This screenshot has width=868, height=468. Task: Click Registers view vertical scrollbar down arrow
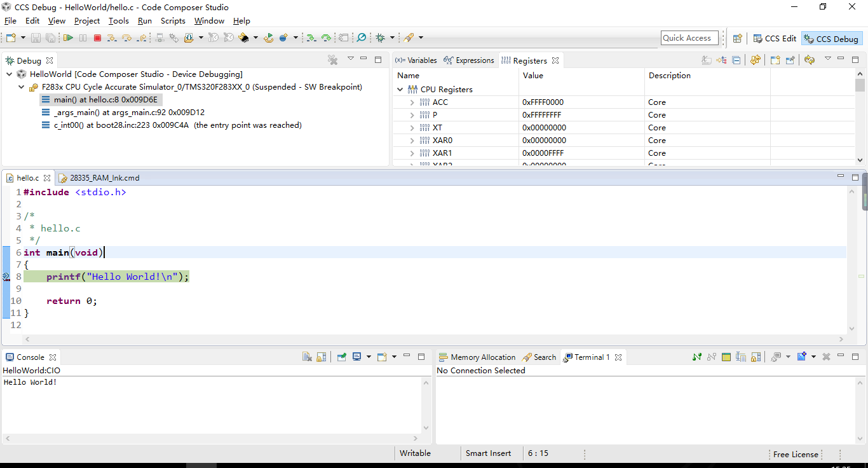[x=860, y=160]
